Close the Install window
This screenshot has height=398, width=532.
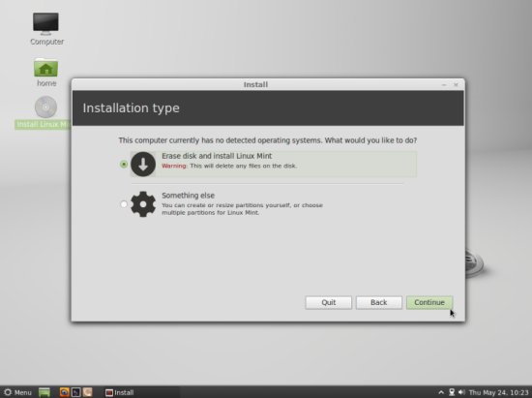[456, 84]
